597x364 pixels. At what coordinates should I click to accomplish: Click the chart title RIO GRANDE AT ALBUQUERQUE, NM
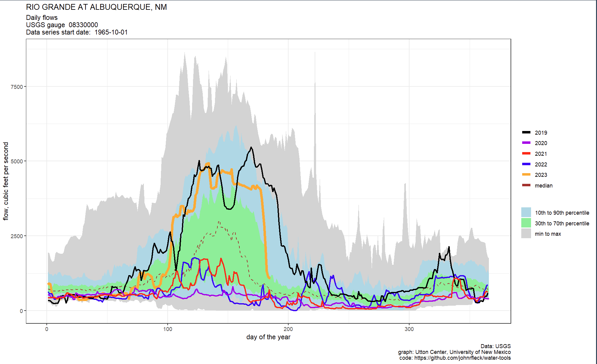[x=96, y=7]
